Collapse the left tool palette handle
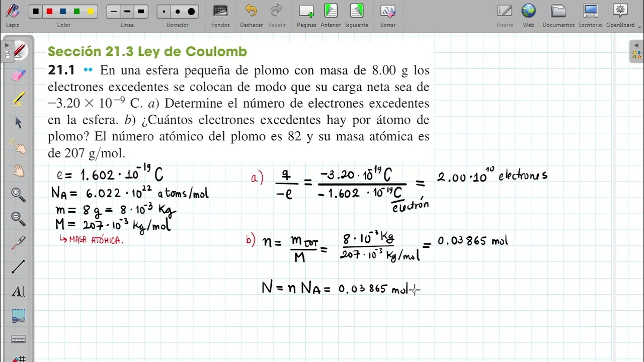Screen dimensions: 644x362 tap(7, 51)
